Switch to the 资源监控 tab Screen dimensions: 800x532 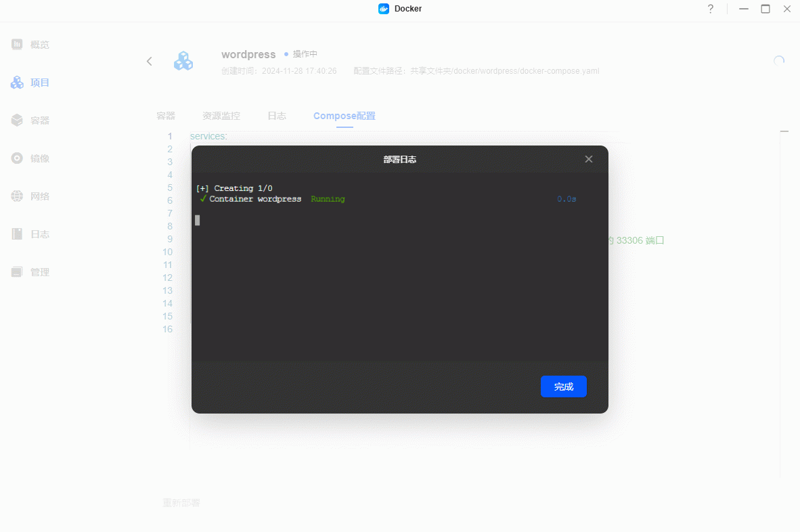221,116
